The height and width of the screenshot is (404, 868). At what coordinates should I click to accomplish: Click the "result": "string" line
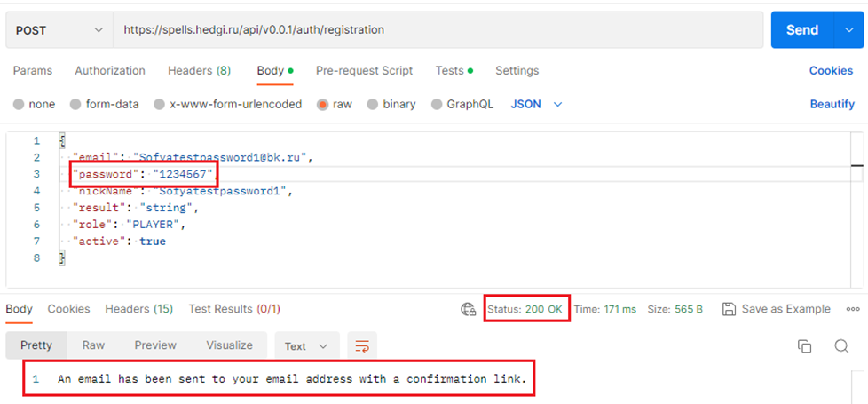pyautogui.click(x=135, y=209)
